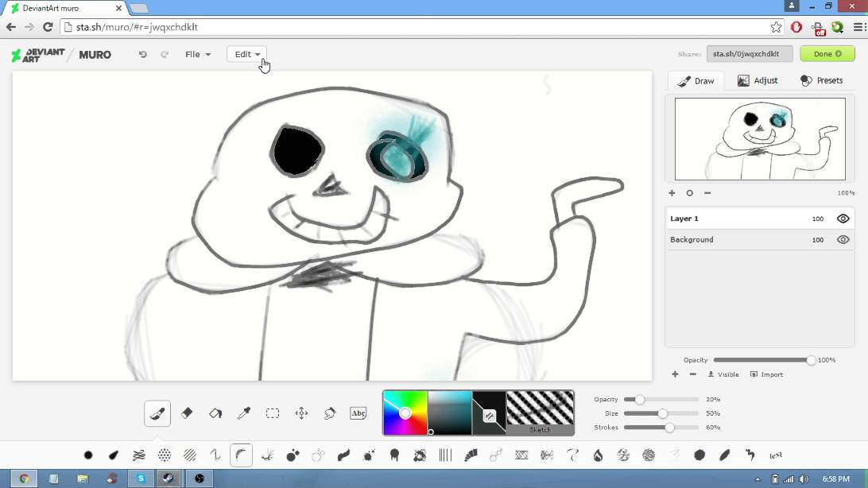Select the Abc Text tool
The width and height of the screenshot is (868, 488).
tap(358, 412)
